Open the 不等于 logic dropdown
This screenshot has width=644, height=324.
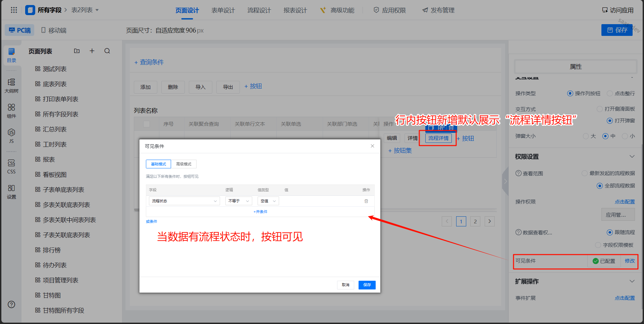pyautogui.click(x=238, y=201)
